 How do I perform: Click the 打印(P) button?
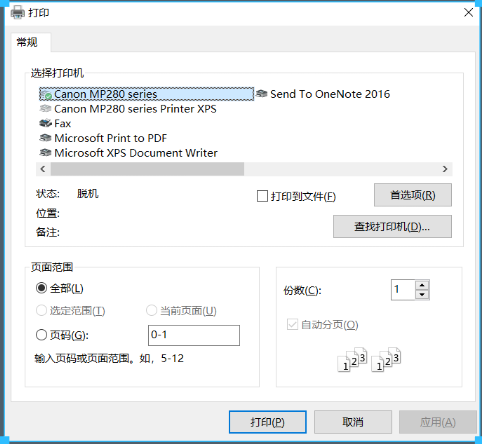pos(268,422)
